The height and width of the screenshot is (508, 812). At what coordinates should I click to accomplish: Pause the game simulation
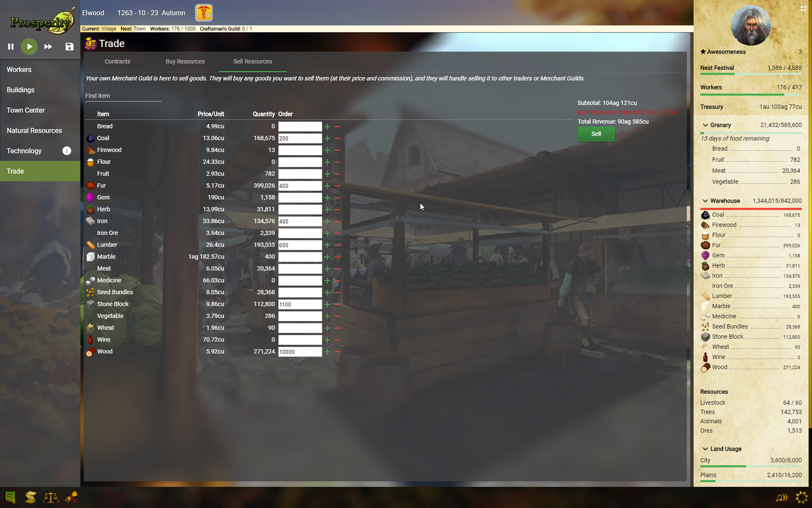pos(11,47)
